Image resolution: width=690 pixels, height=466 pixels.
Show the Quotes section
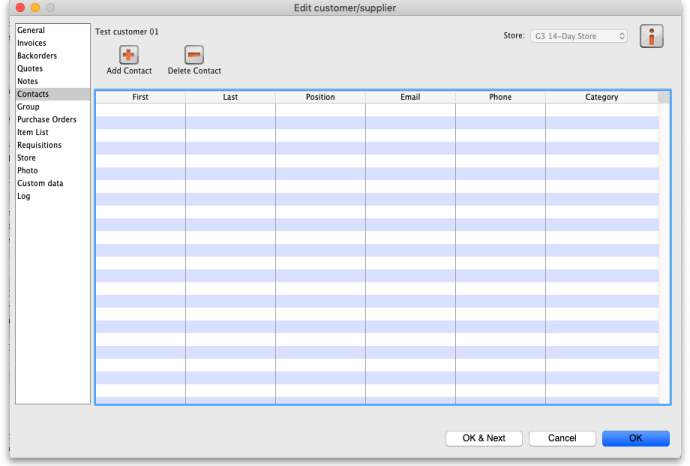click(30, 69)
